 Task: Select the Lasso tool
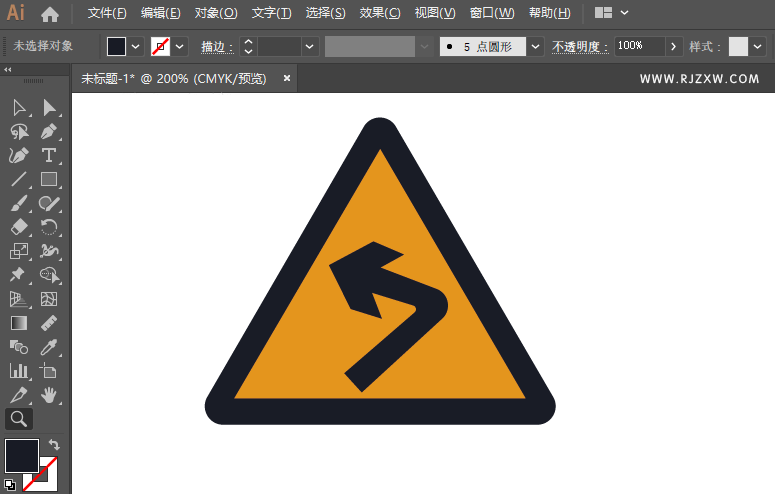tap(19, 132)
